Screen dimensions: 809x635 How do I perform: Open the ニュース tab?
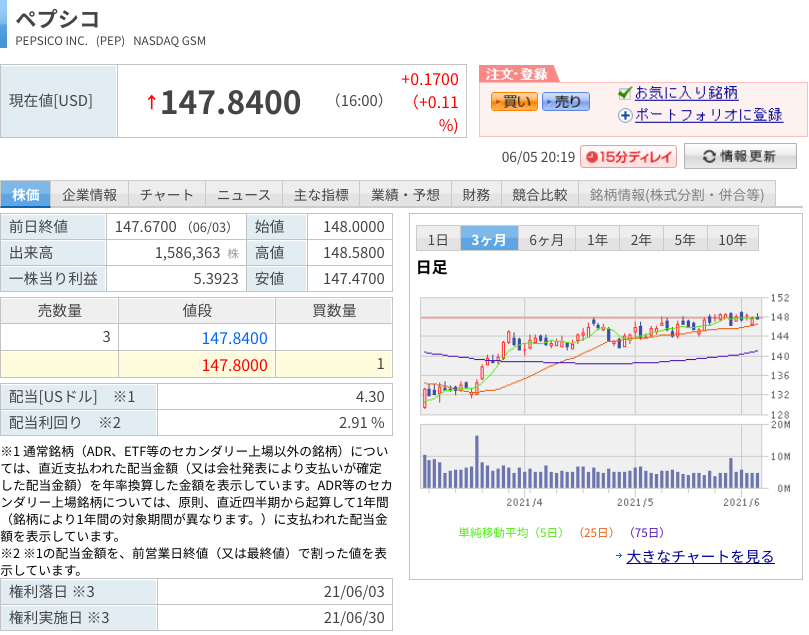(244, 194)
